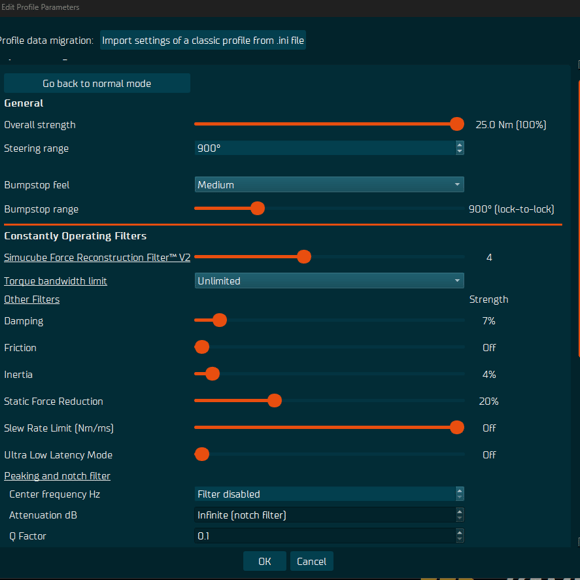Dismiss the dialog with Cancel
Image resolution: width=580 pixels, height=580 pixels.
click(311, 562)
